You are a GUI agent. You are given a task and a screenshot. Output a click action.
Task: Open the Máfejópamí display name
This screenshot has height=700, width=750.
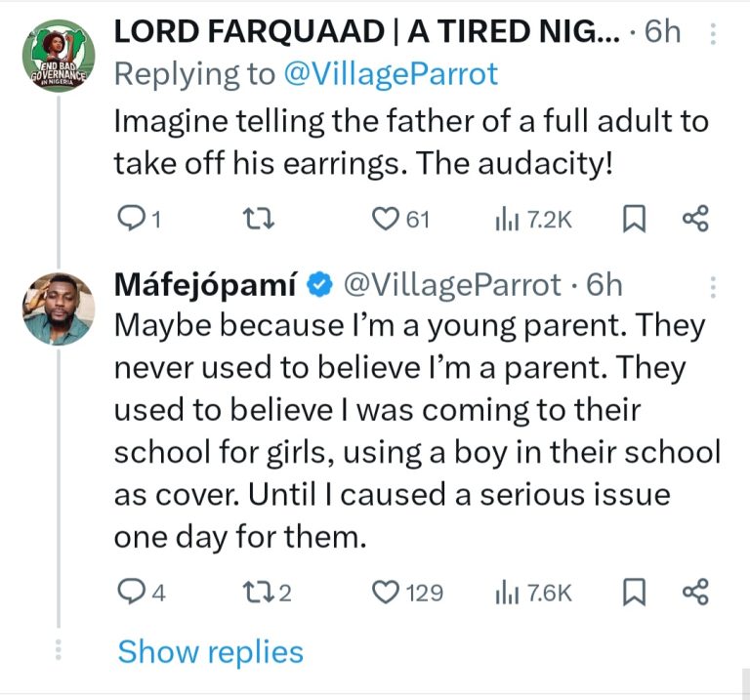click(207, 284)
